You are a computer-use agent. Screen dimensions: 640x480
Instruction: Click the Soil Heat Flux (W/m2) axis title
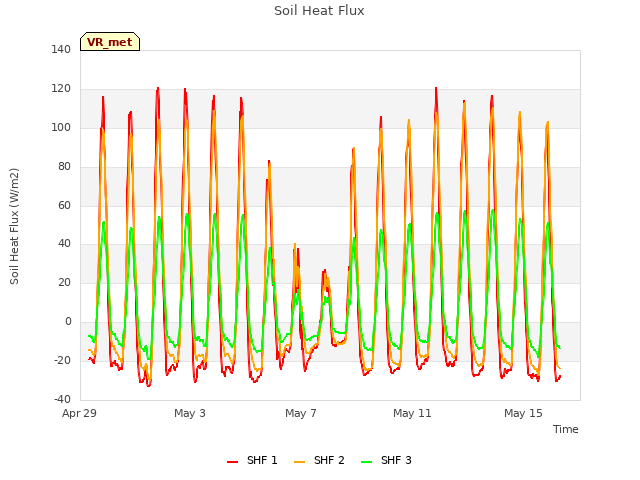click(x=14, y=226)
